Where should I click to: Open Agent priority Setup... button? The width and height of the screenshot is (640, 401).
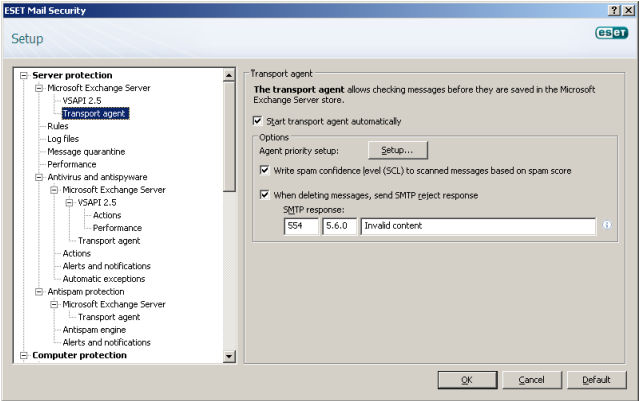pos(398,150)
